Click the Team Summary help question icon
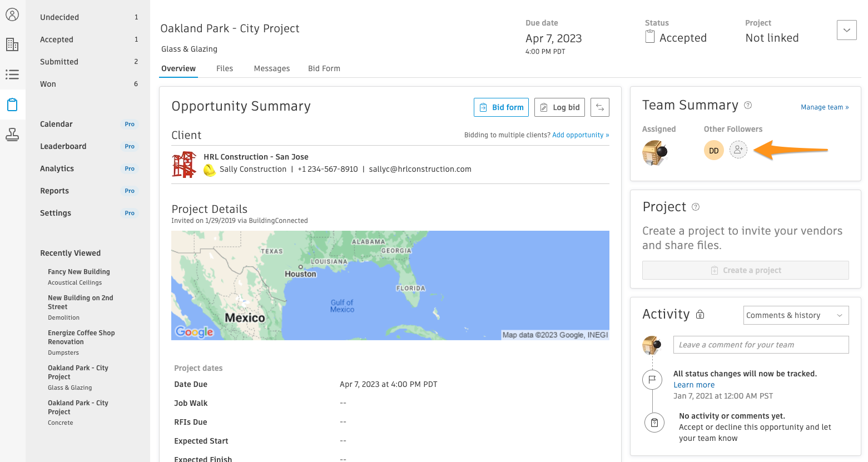The height and width of the screenshot is (462, 868). click(748, 105)
